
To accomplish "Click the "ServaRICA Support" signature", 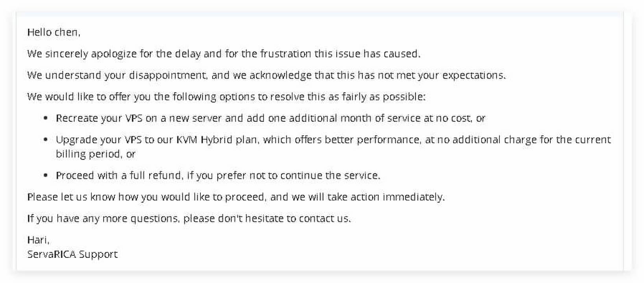I will click(x=72, y=254).
